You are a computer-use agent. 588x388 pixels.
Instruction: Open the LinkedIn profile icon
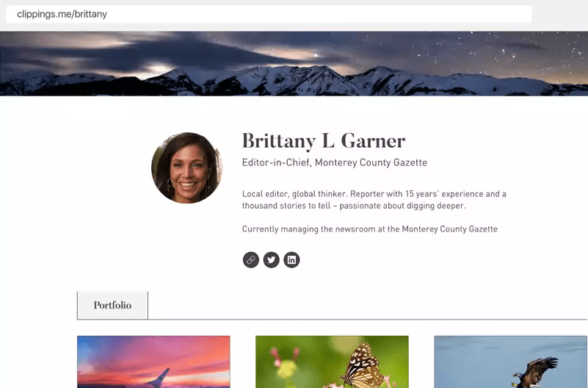pos(291,259)
